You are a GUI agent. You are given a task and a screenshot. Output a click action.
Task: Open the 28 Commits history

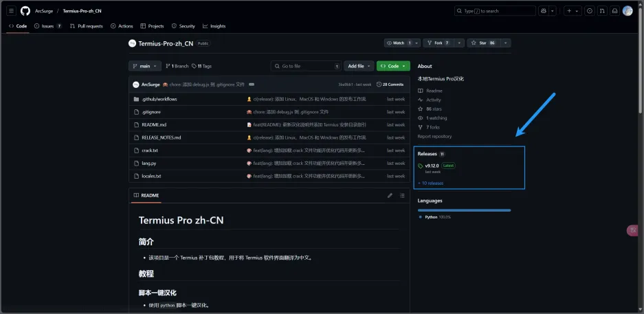pyautogui.click(x=390, y=85)
